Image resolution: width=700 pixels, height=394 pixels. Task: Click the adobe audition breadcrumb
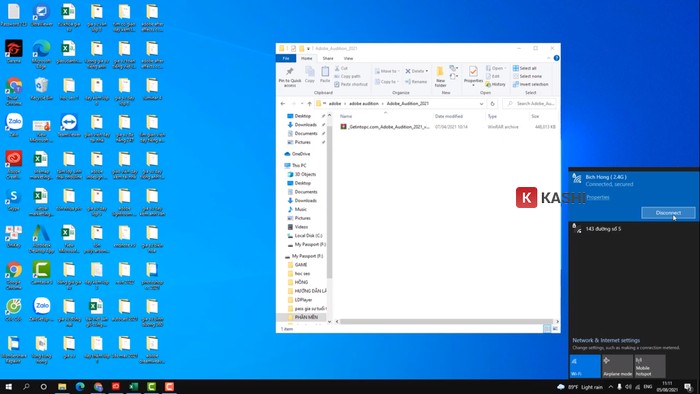tap(363, 104)
